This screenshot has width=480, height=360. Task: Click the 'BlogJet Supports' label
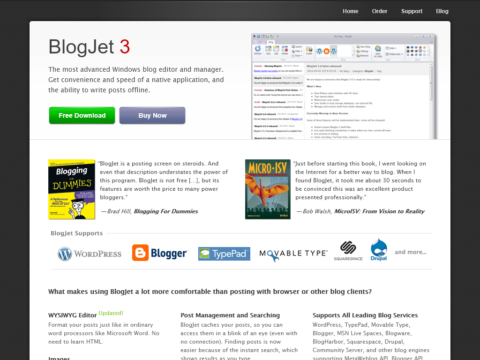77,233
